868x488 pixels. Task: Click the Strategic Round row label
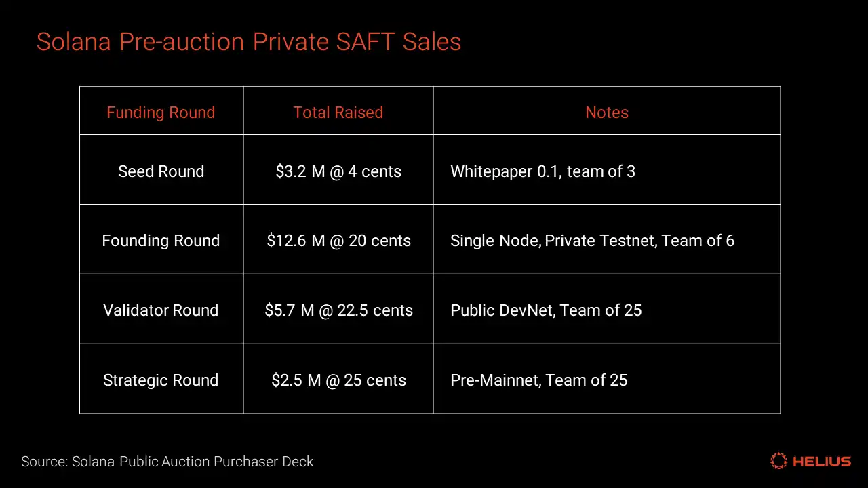161,380
